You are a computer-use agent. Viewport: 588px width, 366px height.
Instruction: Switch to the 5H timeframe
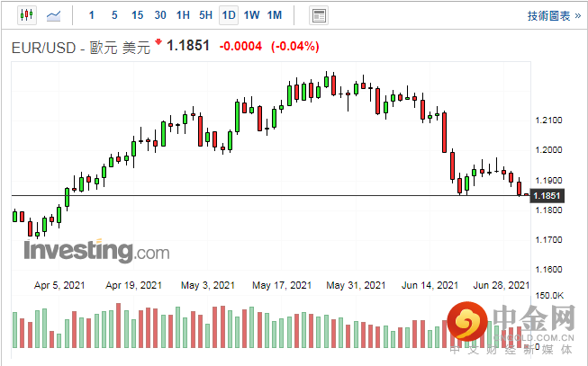[x=205, y=15]
